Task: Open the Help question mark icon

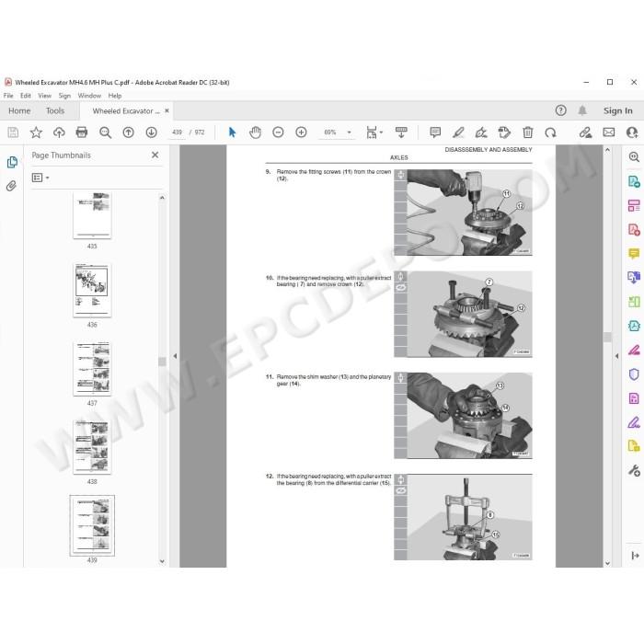Action: click(x=560, y=110)
